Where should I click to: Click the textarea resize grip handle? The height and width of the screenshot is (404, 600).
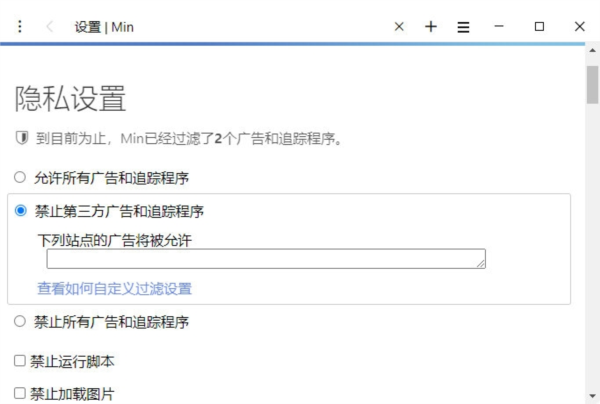481,263
